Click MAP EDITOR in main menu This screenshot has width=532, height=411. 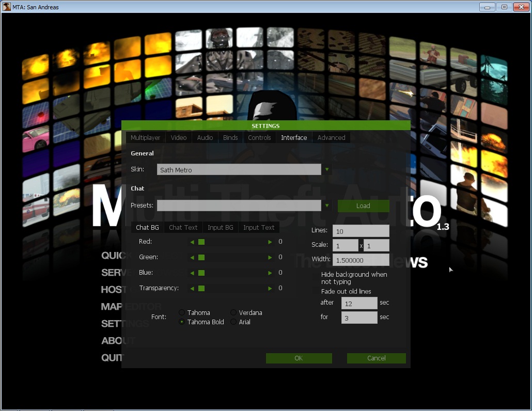[131, 307]
